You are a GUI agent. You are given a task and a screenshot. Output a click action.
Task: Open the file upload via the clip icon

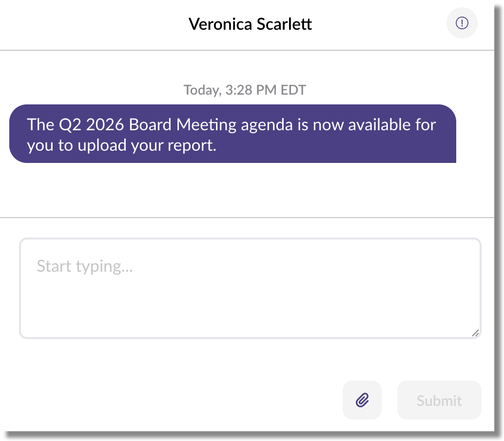(x=362, y=400)
